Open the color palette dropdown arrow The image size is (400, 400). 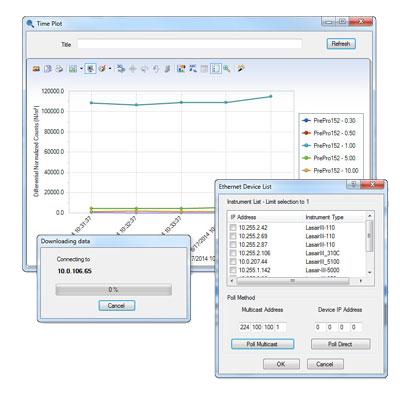110,69
